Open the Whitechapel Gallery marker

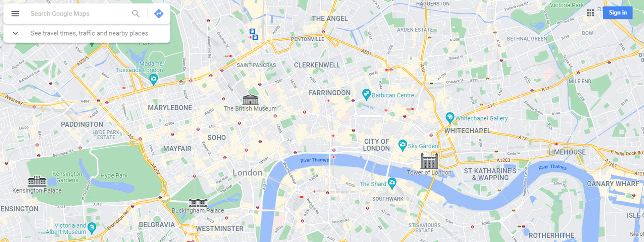[x=450, y=118]
